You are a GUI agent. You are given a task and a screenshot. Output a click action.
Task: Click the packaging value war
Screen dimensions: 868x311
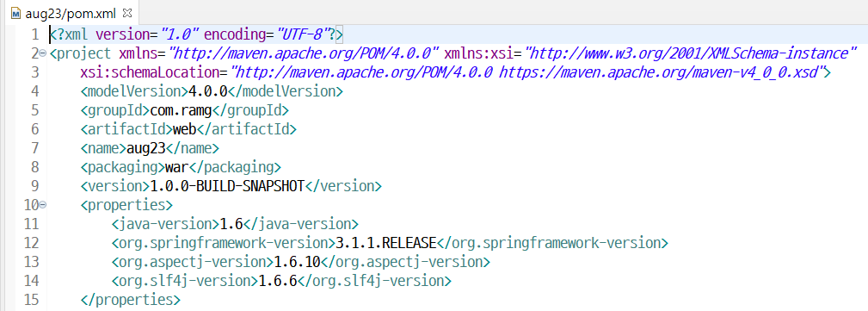(x=177, y=167)
